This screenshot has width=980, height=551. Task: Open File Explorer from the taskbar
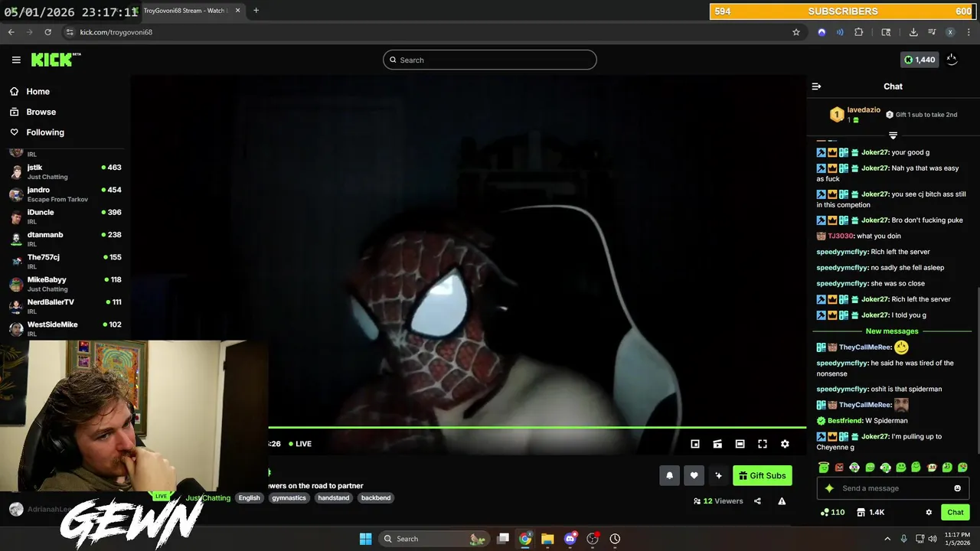pos(547,539)
